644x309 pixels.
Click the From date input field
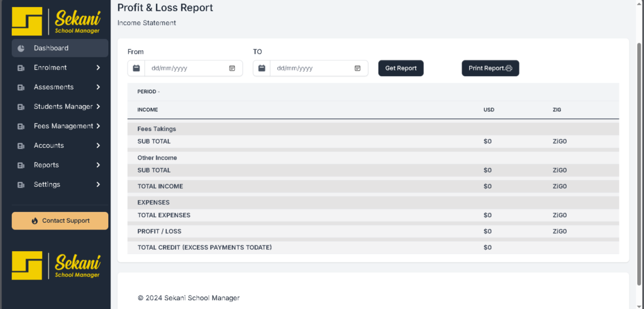click(194, 68)
